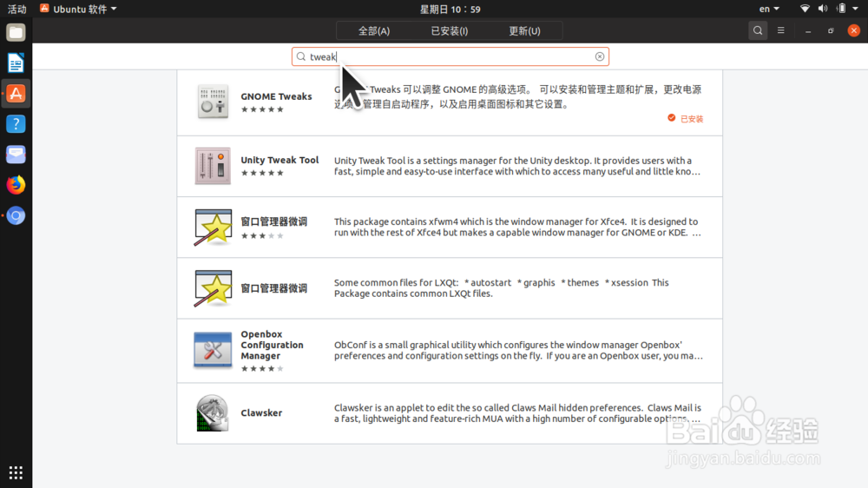Click the Openbox Configuration Manager icon
This screenshot has height=488, width=868.
(213, 350)
